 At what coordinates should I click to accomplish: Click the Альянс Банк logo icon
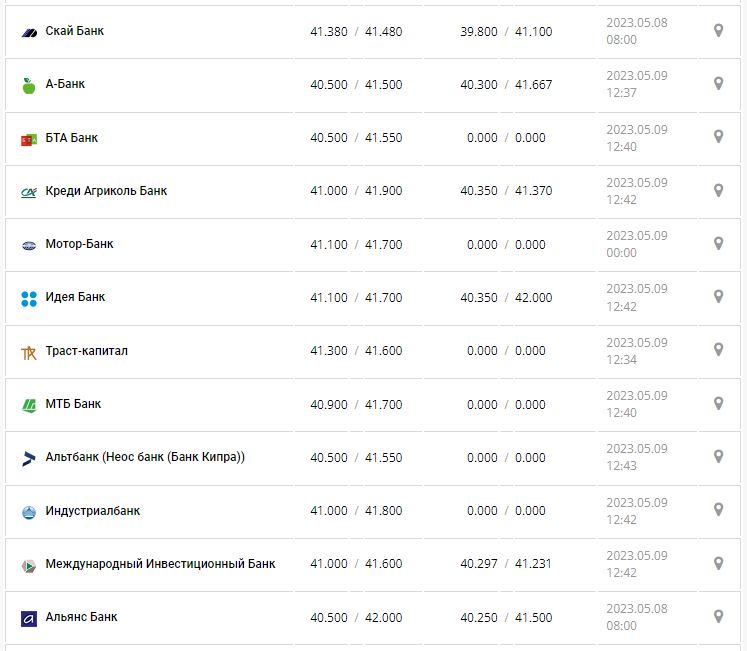tap(28, 618)
